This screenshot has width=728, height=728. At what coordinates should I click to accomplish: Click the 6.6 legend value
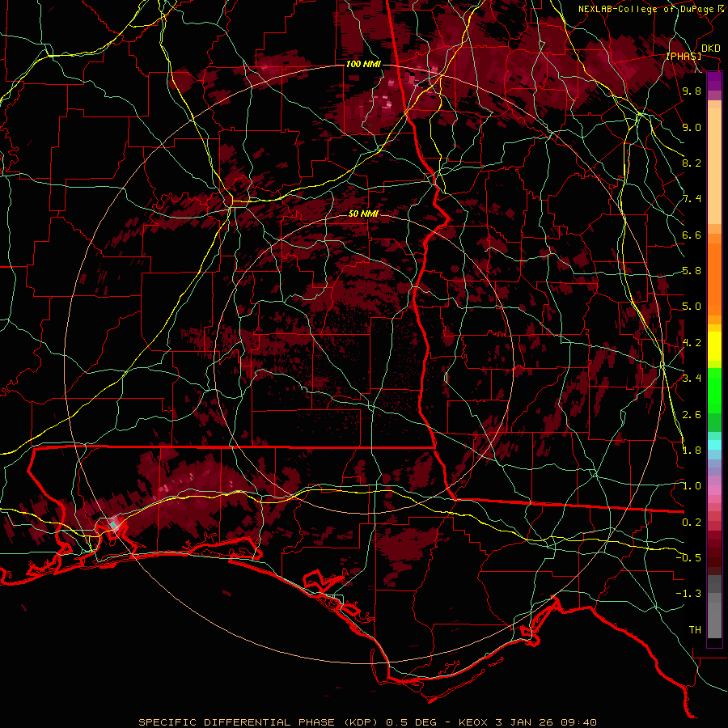692,235
